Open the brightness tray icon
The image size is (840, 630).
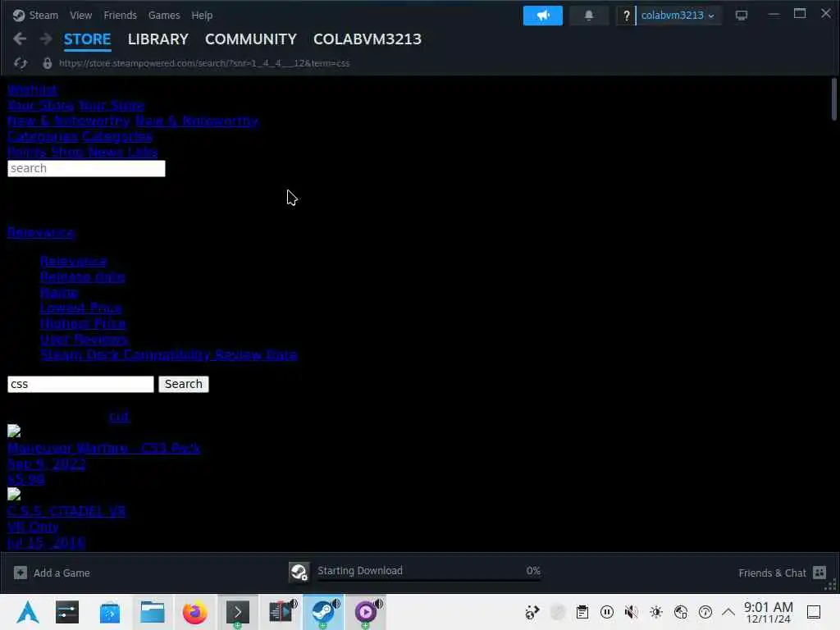click(x=656, y=612)
